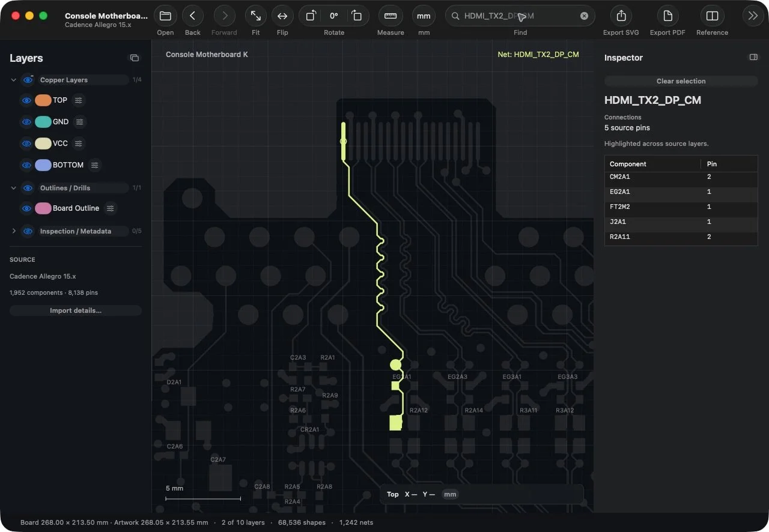Image resolution: width=769 pixels, height=532 pixels.
Task: Show more toolbar items via the overflow chevrons
Action: 753,16
